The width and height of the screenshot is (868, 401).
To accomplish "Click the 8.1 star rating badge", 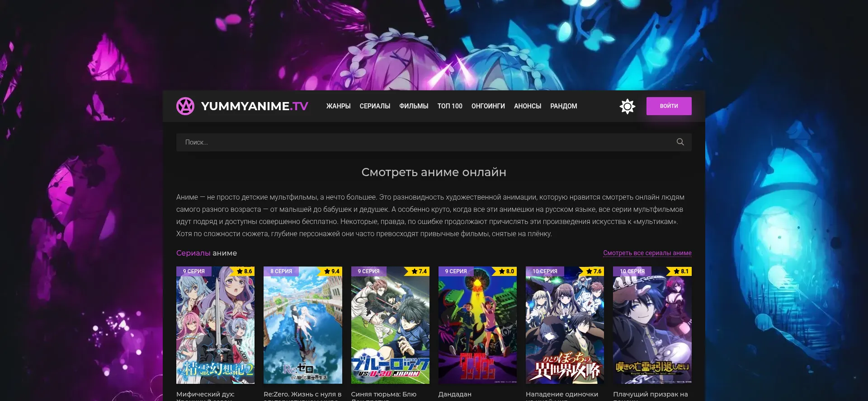I will 681,271.
